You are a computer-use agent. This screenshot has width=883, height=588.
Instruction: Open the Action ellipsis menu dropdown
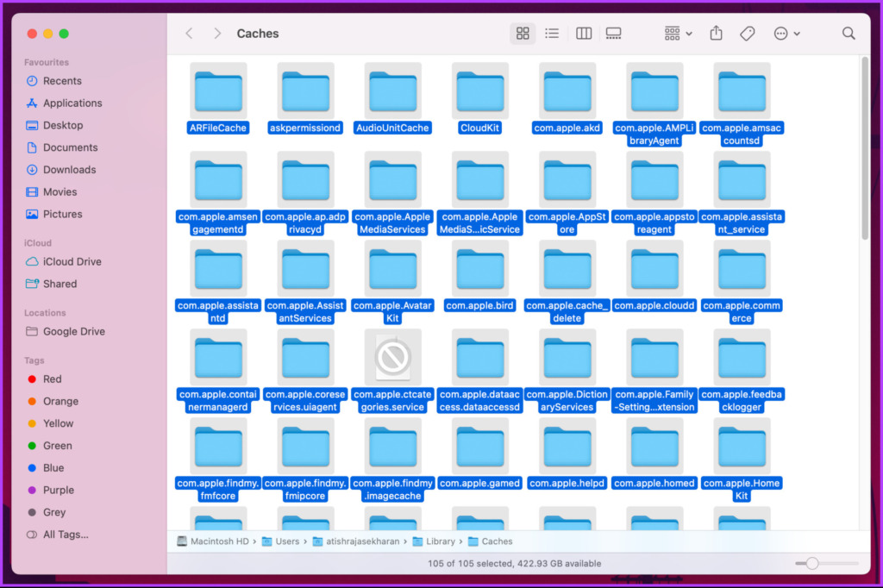(786, 34)
